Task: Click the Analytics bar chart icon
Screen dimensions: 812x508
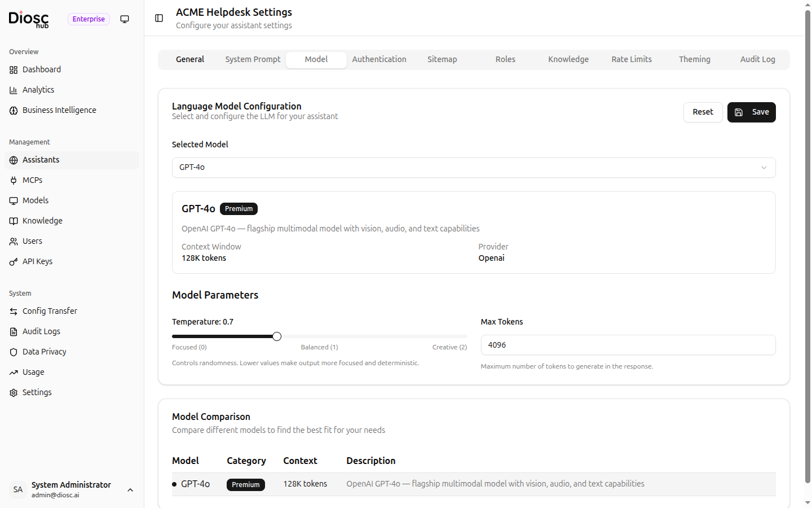Action: pyautogui.click(x=14, y=90)
